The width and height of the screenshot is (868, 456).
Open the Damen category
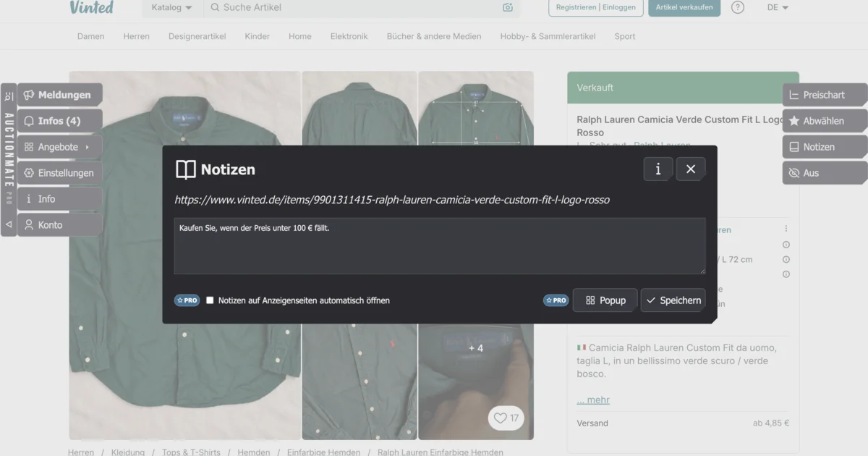[x=91, y=36]
